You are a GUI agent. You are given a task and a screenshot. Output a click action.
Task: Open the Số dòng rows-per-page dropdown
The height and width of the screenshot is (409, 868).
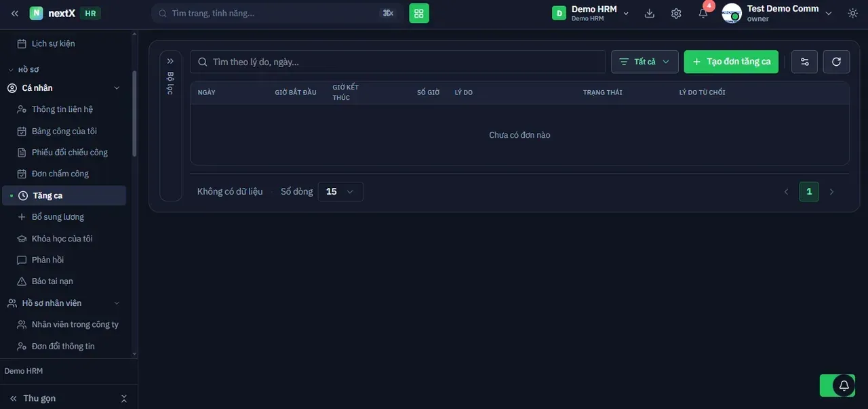coord(340,192)
